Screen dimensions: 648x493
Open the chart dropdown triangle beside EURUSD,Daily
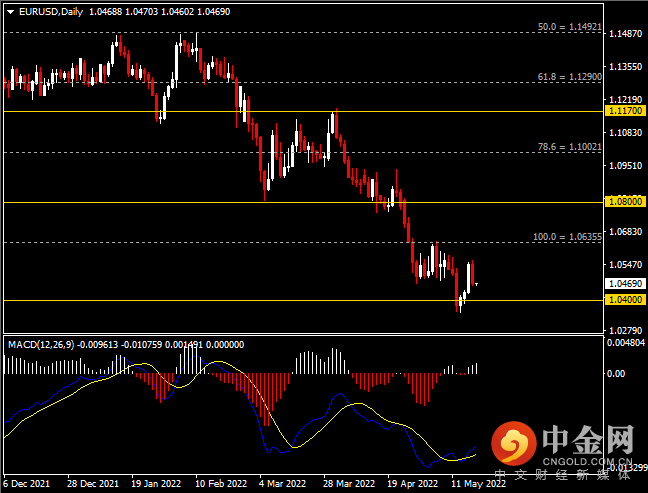pyautogui.click(x=11, y=12)
